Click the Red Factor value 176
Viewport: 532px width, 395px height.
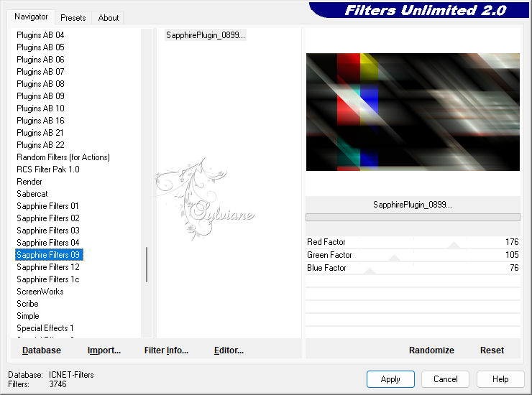512,242
